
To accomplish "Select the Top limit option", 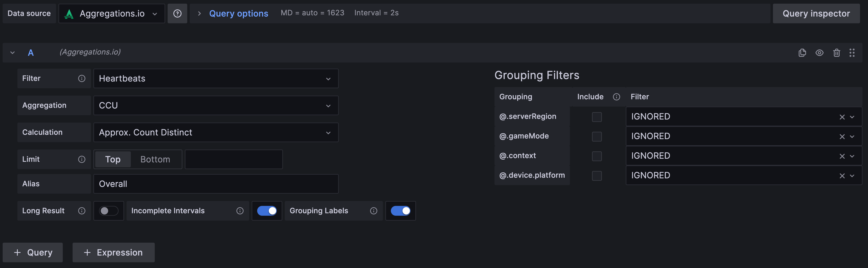I will point(113,159).
